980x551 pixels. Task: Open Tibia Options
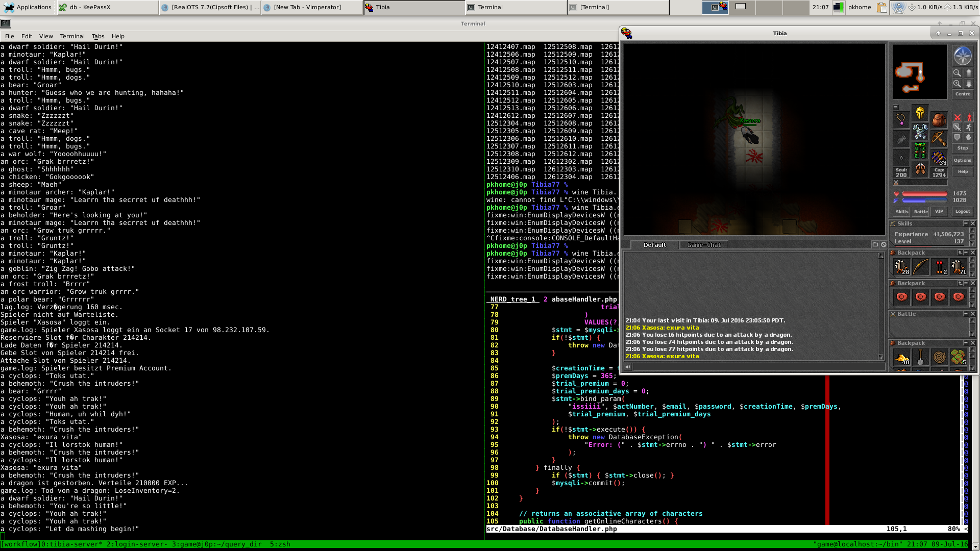pos(963,161)
